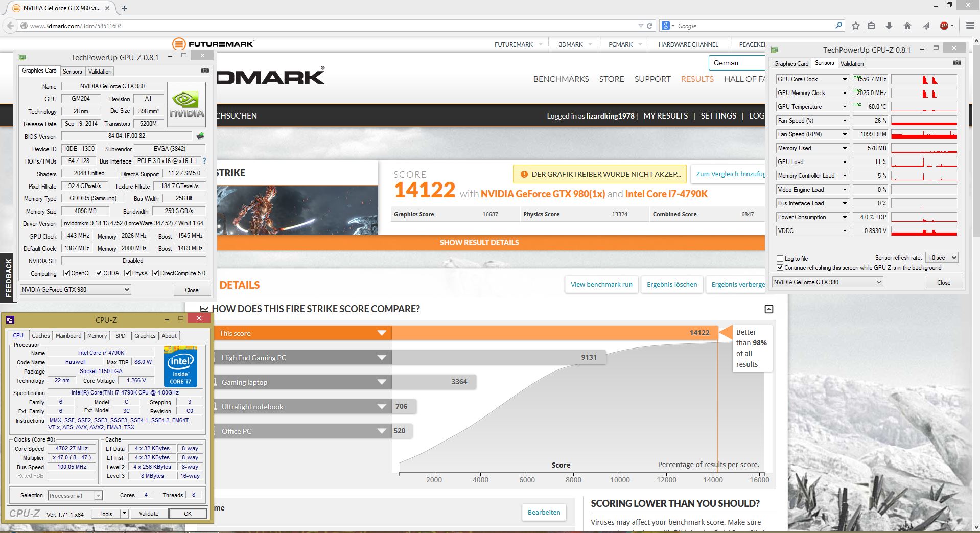Open the bookmarks list icon

click(872, 26)
